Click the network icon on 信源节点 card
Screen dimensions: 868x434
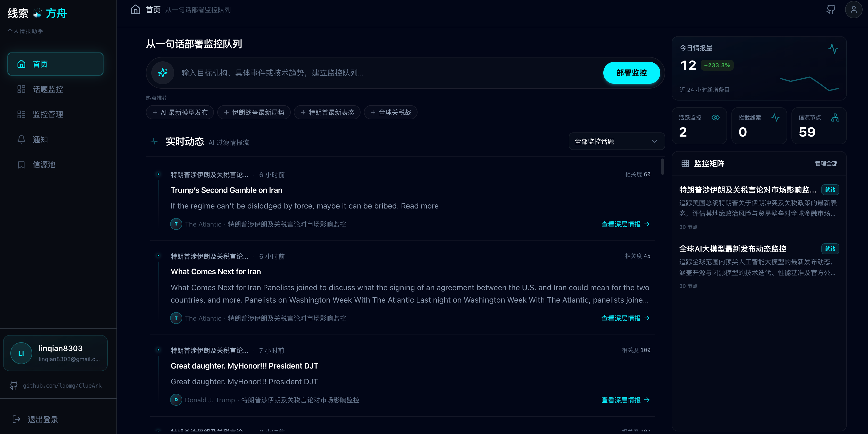pyautogui.click(x=835, y=118)
